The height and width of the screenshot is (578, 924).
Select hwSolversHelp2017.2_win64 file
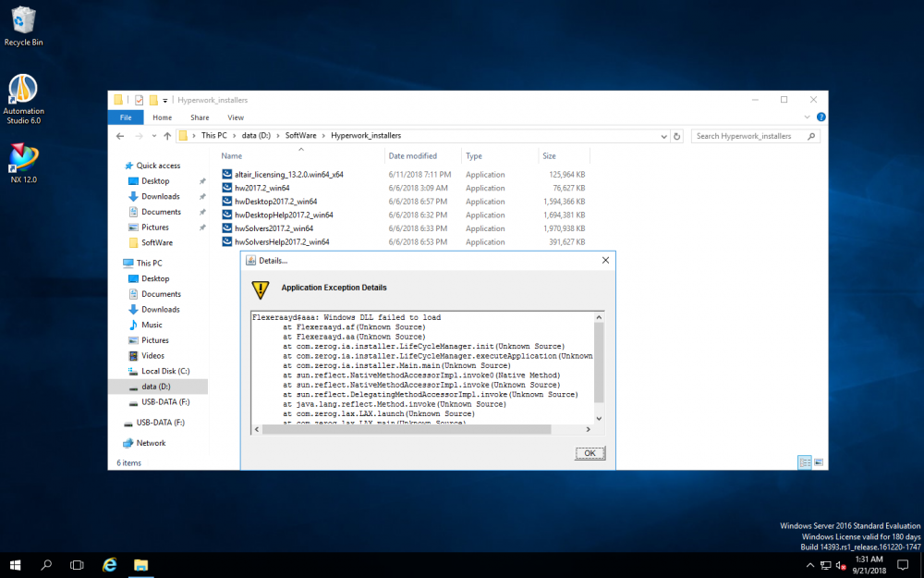pos(282,242)
